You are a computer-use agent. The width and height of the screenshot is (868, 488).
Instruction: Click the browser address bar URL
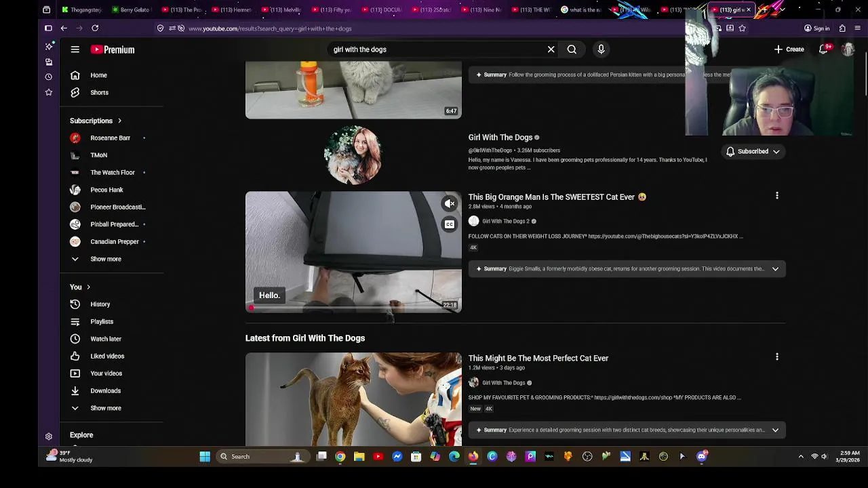(270, 28)
